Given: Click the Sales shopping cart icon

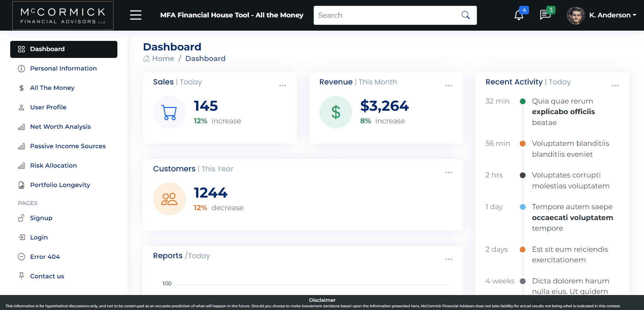Looking at the screenshot, I should pyautogui.click(x=169, y=112).
